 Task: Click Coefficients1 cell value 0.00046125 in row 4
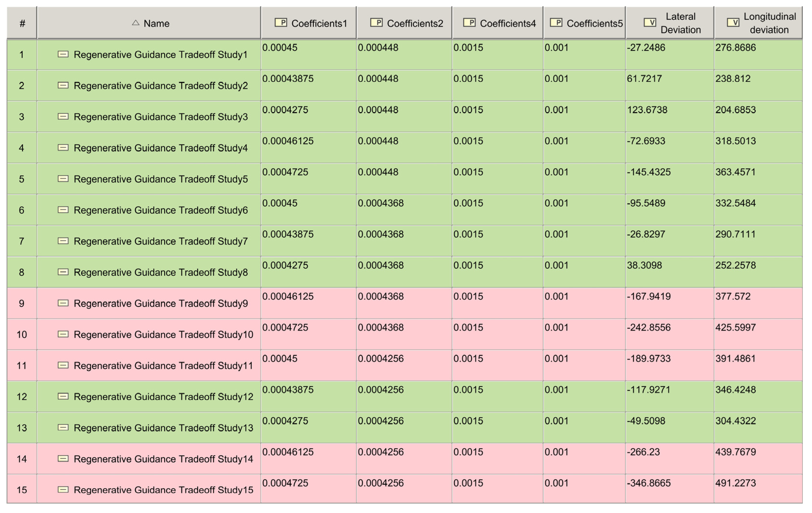(288, 141)
